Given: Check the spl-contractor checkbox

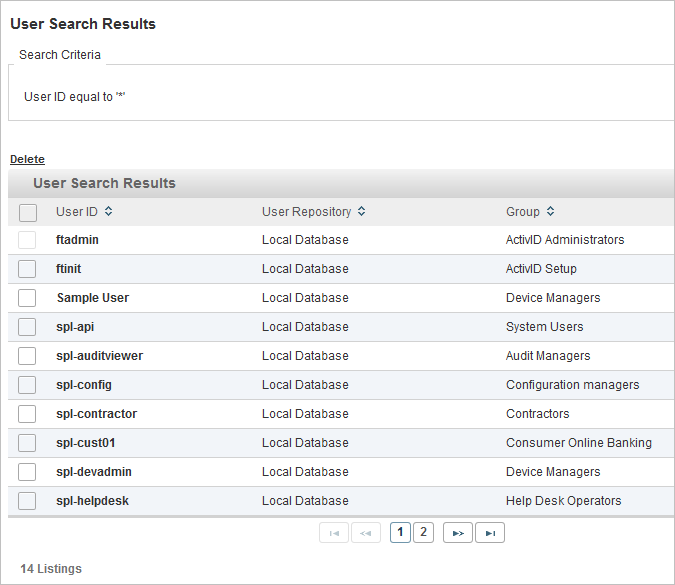Looking at the screenshot, I should pyautogui.click(x=27, y=414).
